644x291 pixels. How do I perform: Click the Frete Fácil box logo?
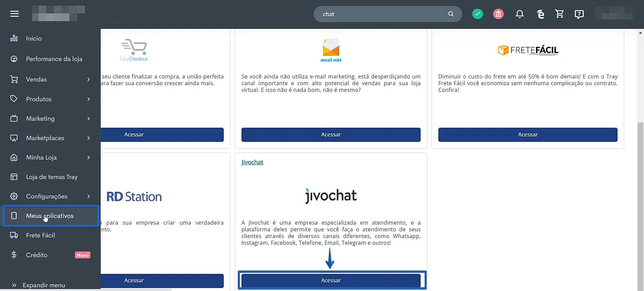tap(528, 50)
